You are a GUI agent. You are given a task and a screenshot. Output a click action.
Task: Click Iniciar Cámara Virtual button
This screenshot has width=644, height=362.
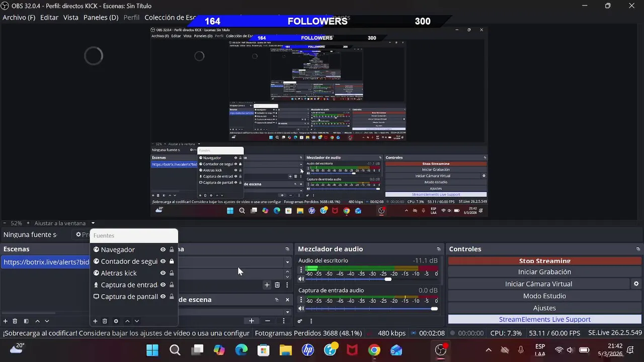[x=538, y=284]
